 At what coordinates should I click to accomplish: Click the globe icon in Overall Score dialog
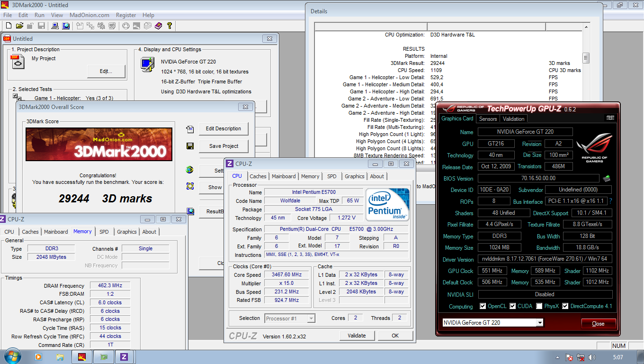coord(190,170)
